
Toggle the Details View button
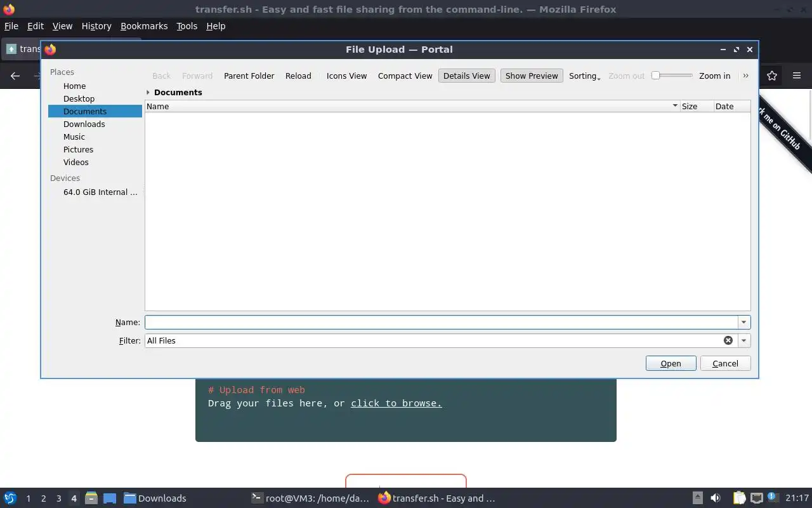pos(467,76)
